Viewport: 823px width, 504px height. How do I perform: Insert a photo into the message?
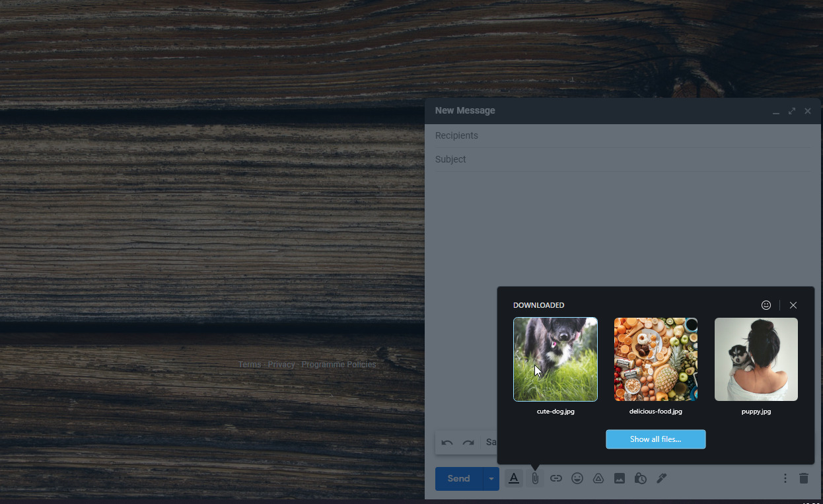(620, 478)
